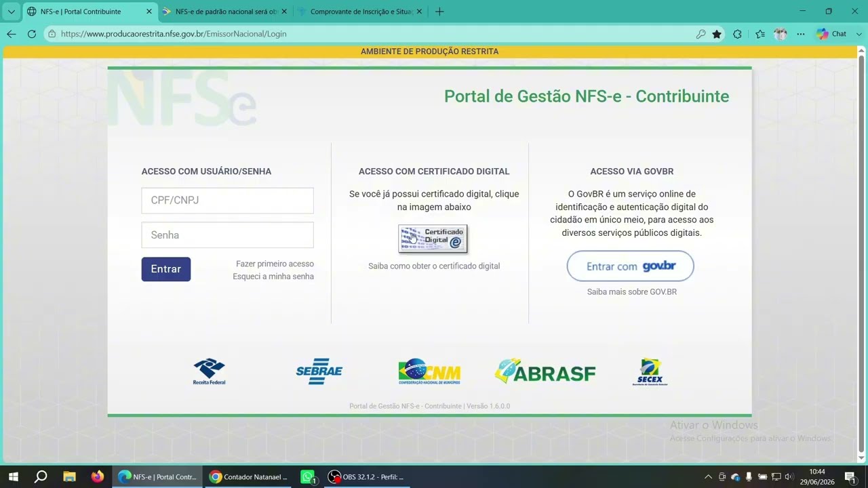
Task: Click the Receita Federal logo
Action: point(209,371)
